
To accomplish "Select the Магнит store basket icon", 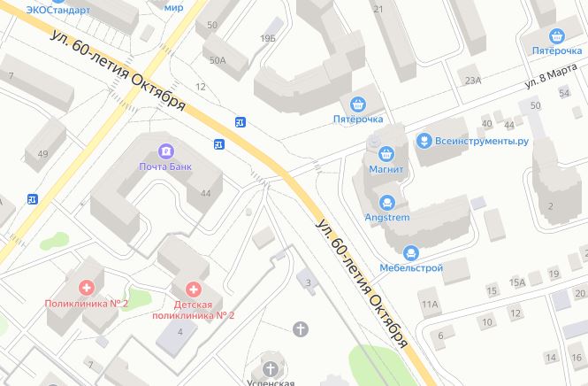I will (x=386, y=154).
